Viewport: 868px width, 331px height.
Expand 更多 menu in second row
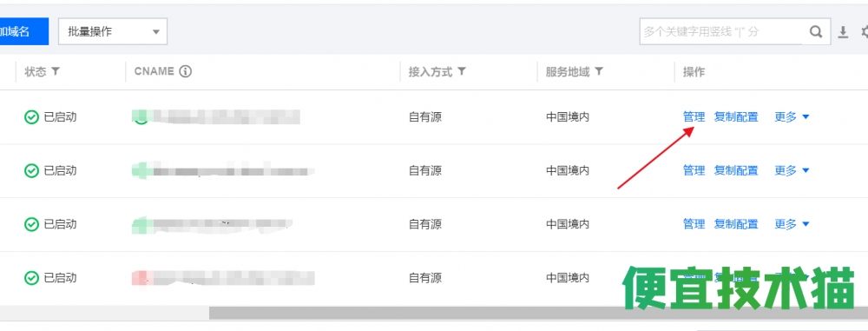[792, 170]
